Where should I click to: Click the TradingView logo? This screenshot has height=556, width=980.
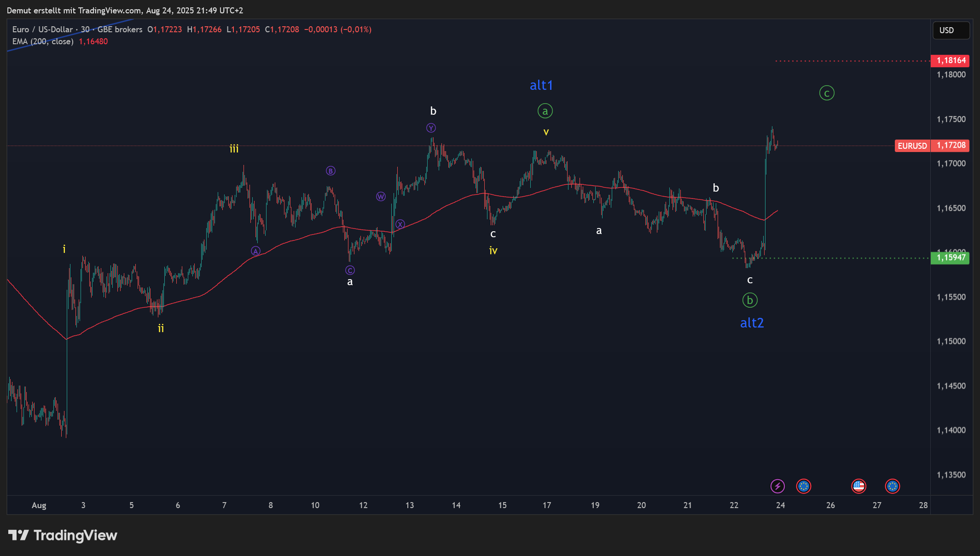pyautogui.click(x=63, y=535)
